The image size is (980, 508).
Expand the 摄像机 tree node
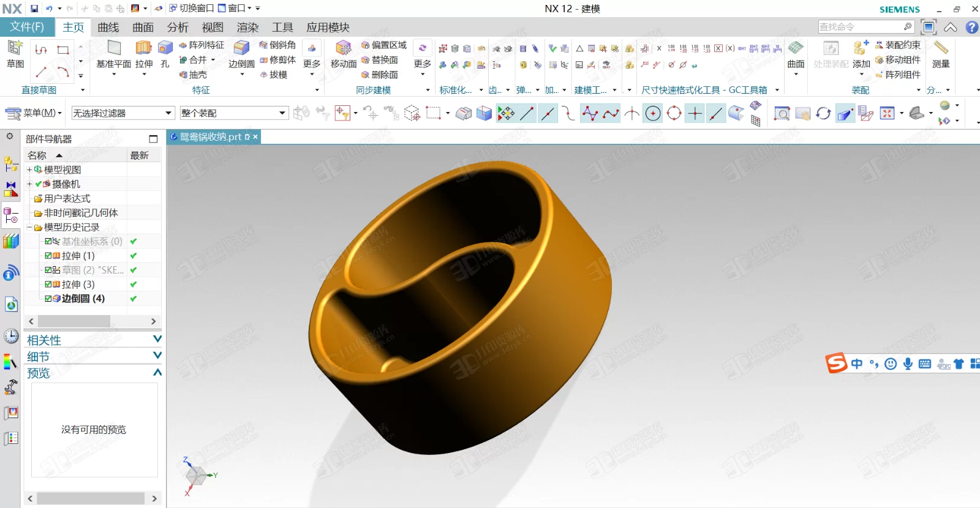click(29, 184)
